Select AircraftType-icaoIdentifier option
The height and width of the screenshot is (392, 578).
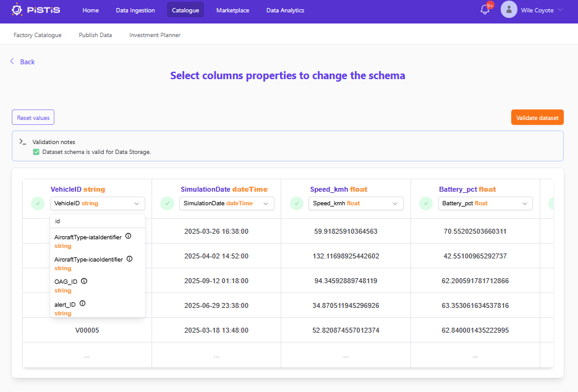click(98, 263)
